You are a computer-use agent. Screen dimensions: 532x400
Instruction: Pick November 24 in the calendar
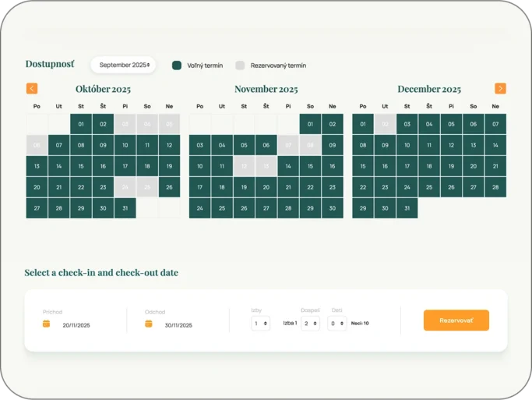click(x=200, y=208)
